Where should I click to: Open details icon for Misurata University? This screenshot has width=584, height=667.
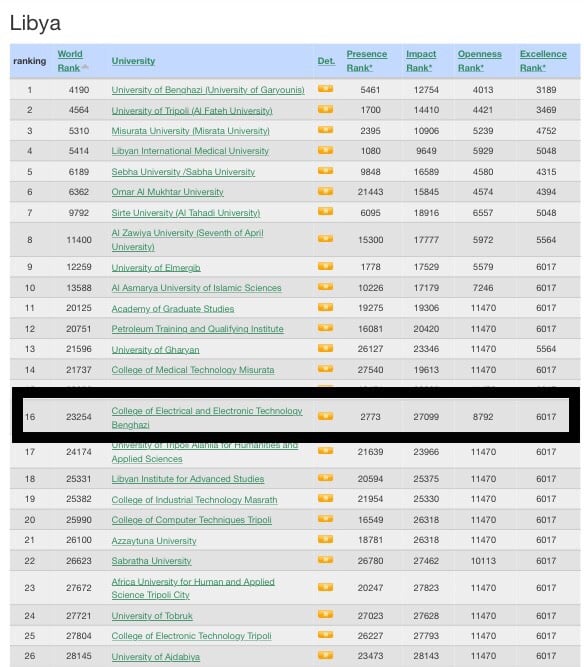tap(325, 130)
